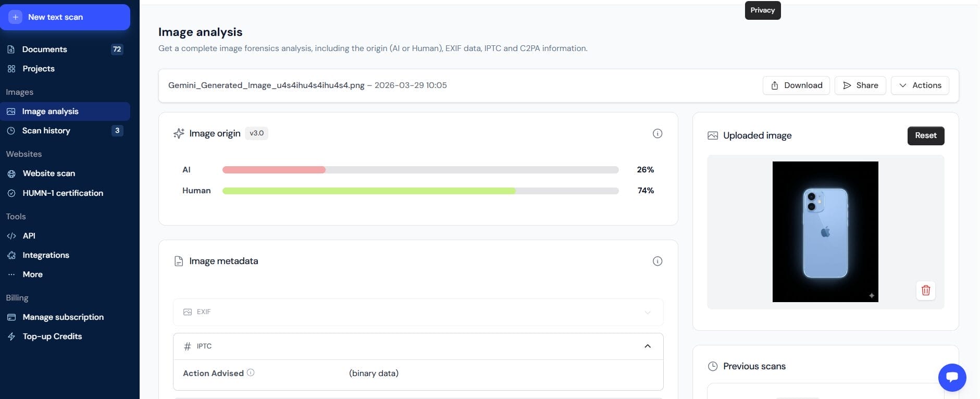Click the Documents file icon in sidebar
The image size is (980, 399).
click(x=11, y=49)
